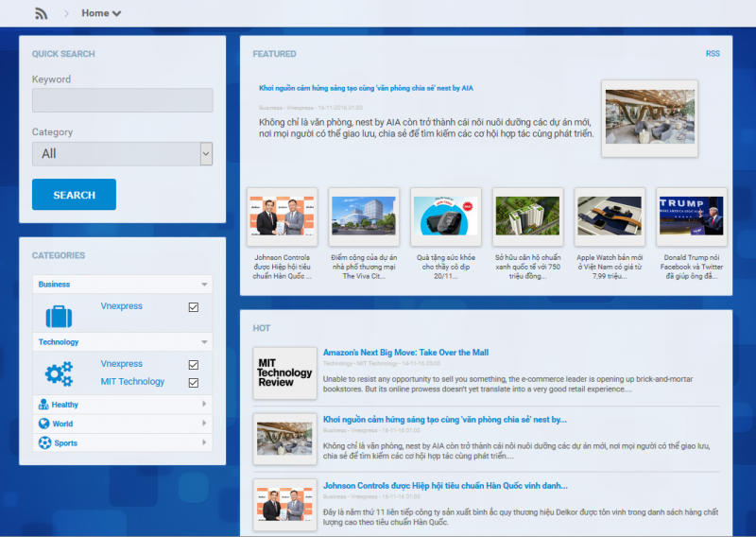Select the health gift featured thumbnail
The width and height of the screenshot is (756, 537).
[446, 217]
